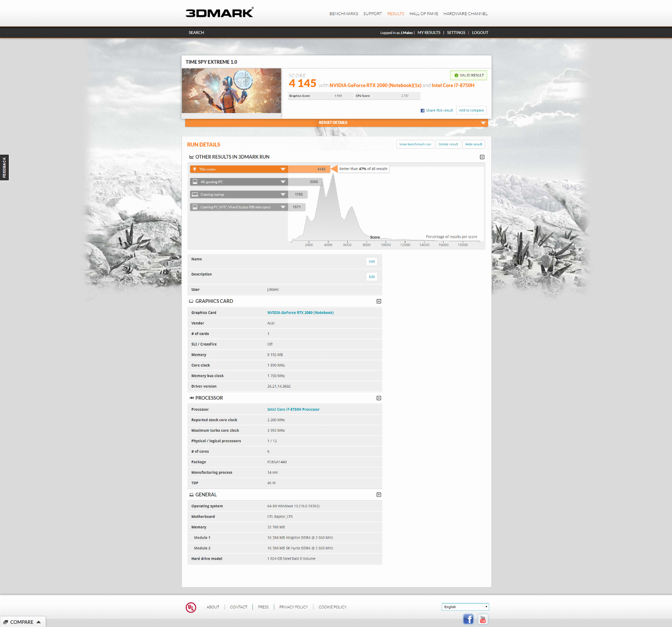Click Hide result button
This screenshot has width=672, height=627.
(474, 144)
